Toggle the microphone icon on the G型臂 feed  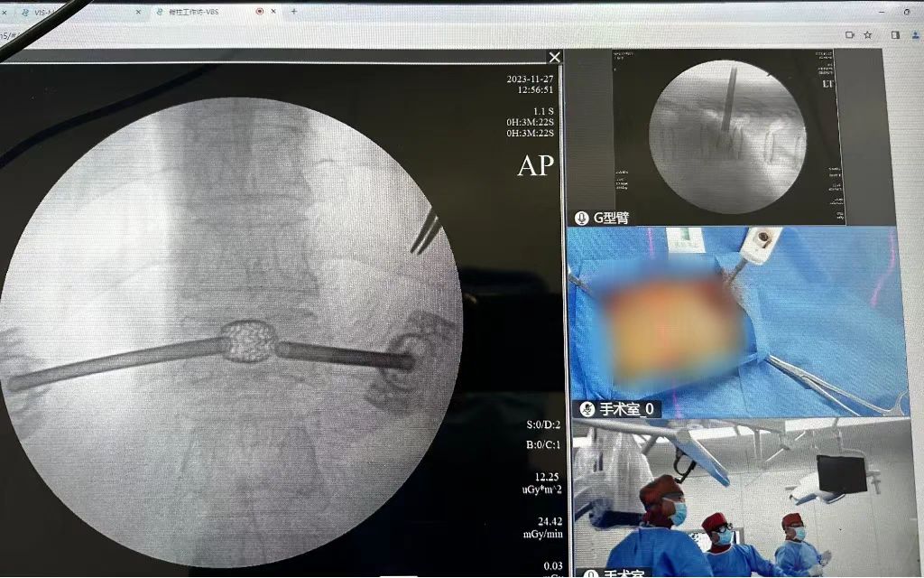582,219
